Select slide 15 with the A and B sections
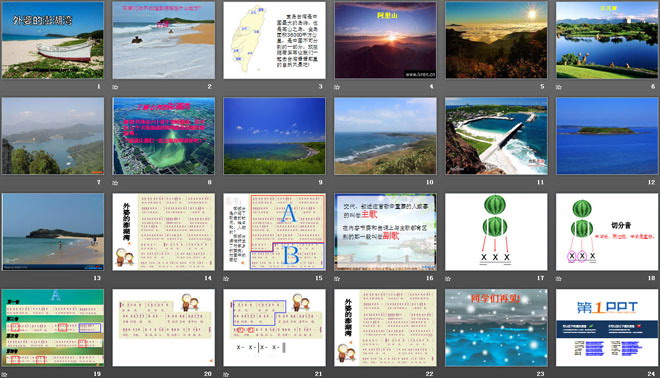This screenshot has height=378, width=660. click(x=274, y=232)
